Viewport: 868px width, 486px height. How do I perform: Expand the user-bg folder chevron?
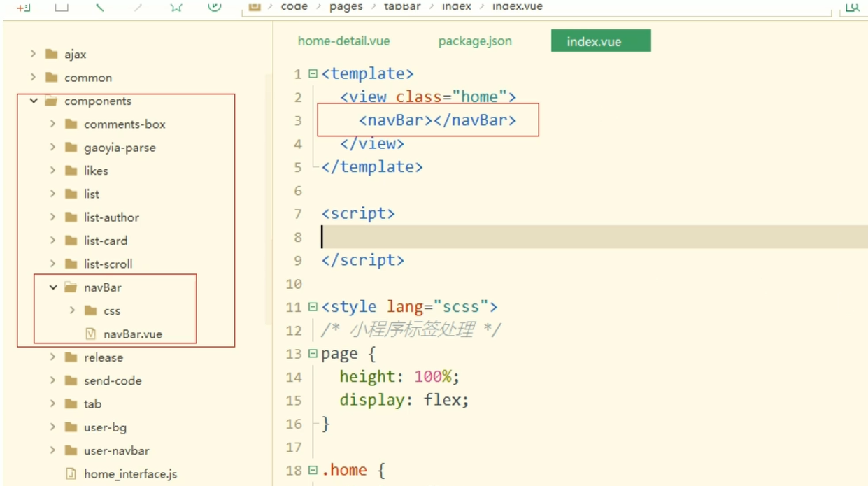click(x=52, y=427)
